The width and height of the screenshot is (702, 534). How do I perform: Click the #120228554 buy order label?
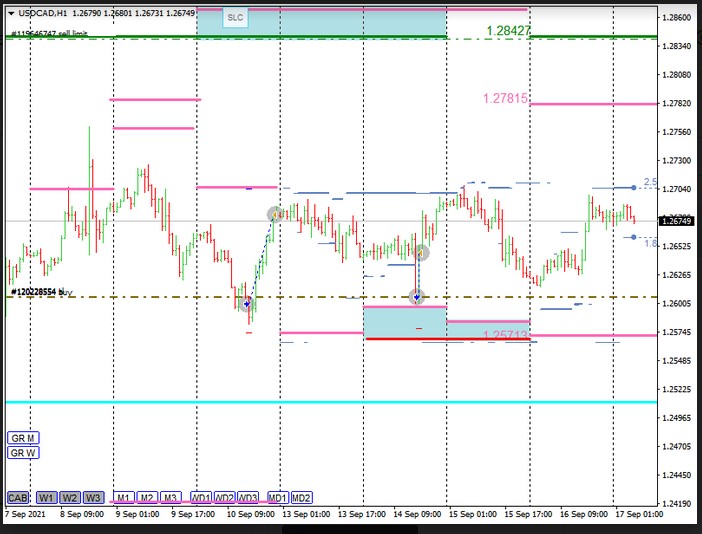pos(41,292)
